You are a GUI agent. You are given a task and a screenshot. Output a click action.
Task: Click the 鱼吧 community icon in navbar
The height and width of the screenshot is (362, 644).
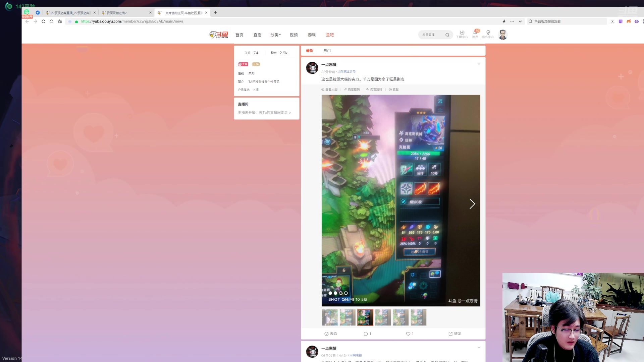[x=329, y=35]
